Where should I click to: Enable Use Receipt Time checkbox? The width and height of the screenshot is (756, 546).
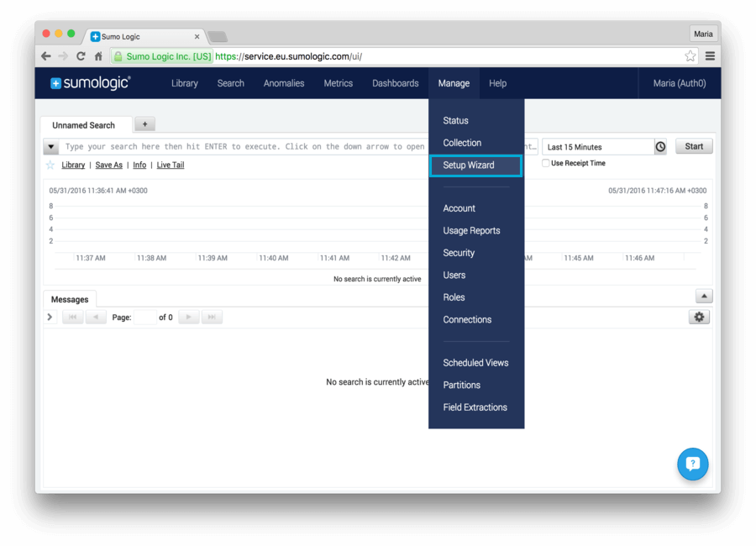click(x=545, y=163)
